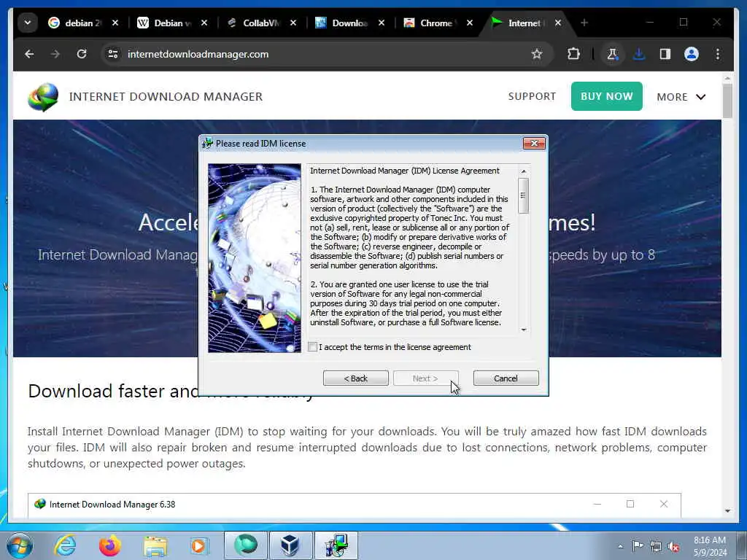The height and width of the screenshot is (560, 747).
Task: Click the BUY NOW button
Action: (x=606, y=96)
